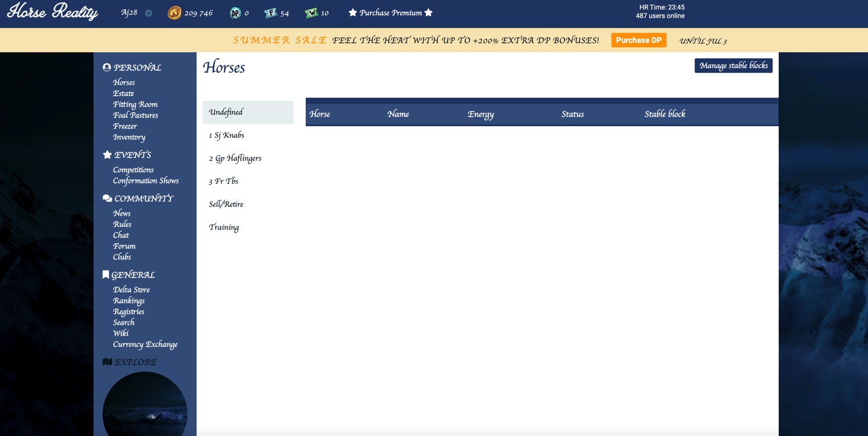Click the 209 746 coin balance
The width and height of the screenshot is (868, 436).
(198, 13)
